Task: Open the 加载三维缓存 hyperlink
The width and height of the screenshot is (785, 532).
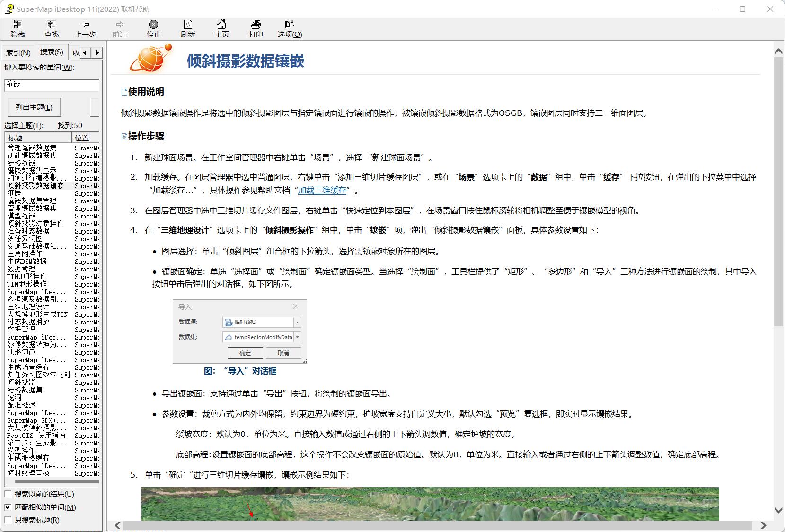Action: (x=322, y=190)
